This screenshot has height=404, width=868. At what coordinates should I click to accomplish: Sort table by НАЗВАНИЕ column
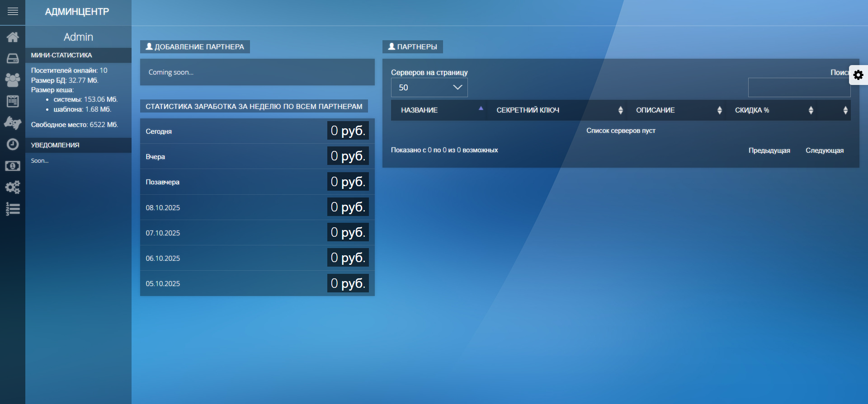pyautogui.click(x=439, y=110)
